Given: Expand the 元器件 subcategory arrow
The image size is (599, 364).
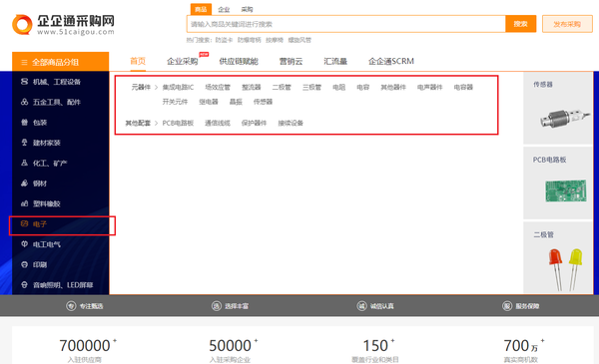Looking at the screenshot, I should (156, 88).
